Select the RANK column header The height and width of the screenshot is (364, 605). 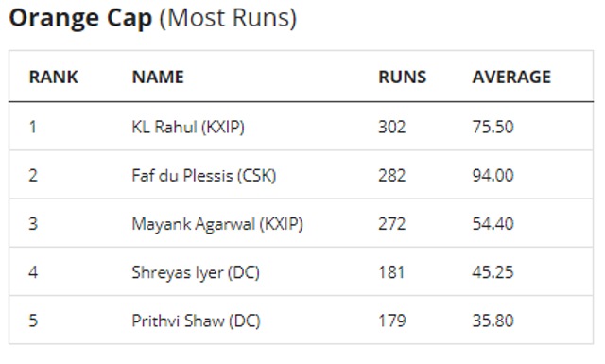pos(54,77)
